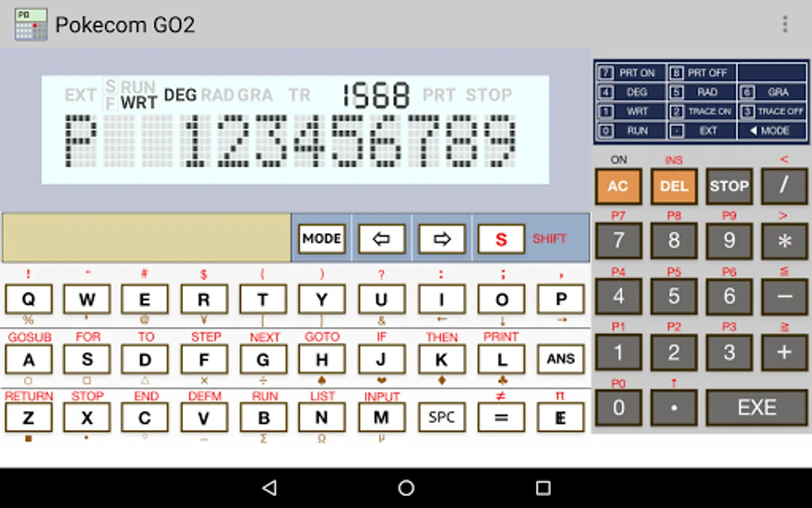Tap number key 7
This screenshot has height=508, width=812.
point(618,241)
